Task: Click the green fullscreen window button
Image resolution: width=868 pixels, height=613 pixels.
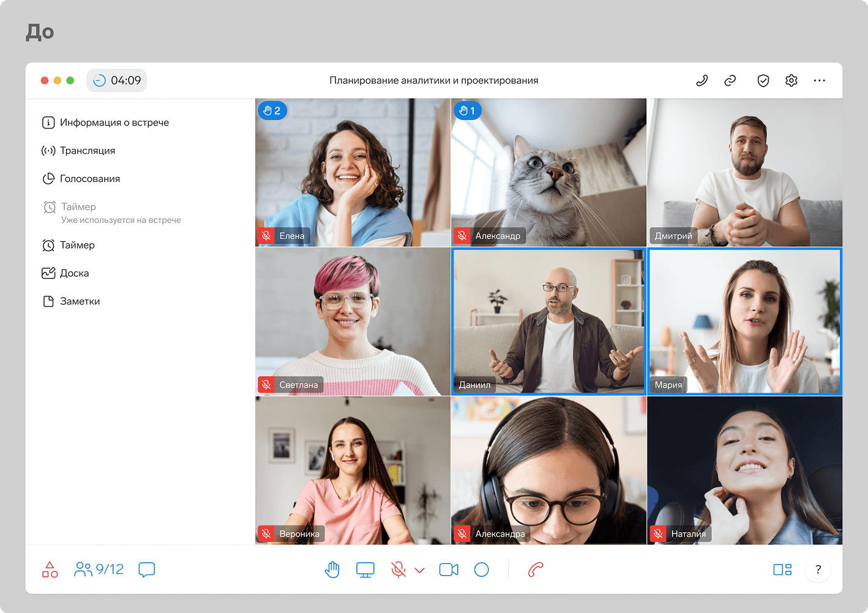Action: [70, 80]
